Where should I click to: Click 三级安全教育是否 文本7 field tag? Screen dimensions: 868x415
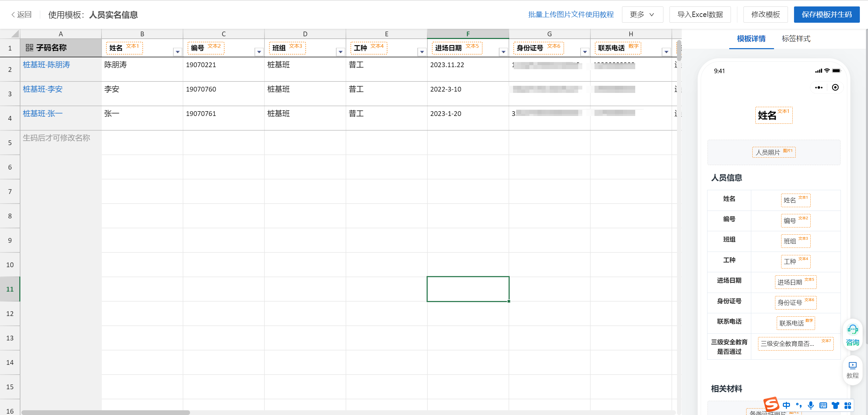(x=796, y=343)
